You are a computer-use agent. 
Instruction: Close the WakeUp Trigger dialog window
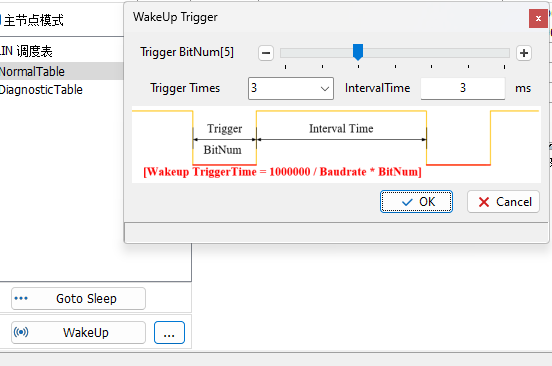[x=538, y=18]
